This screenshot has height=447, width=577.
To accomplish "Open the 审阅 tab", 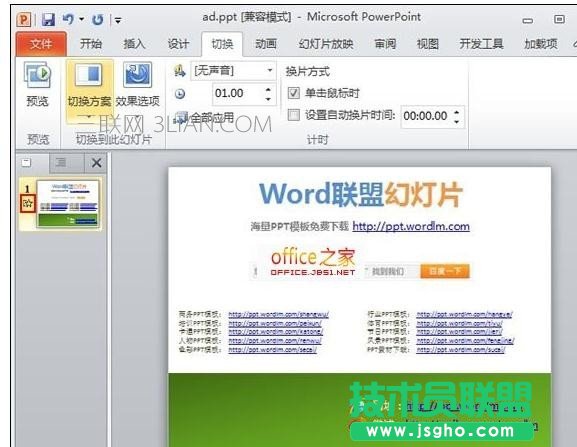I will 385,44.
